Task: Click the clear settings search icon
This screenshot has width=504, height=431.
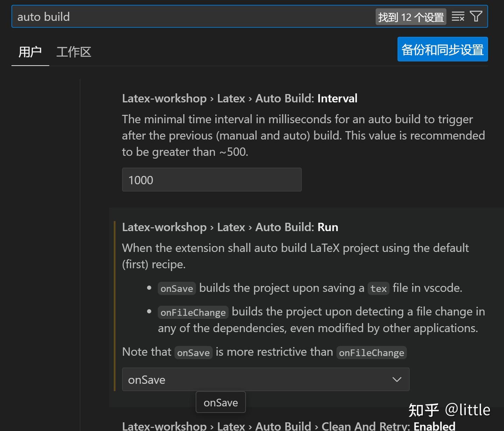Action: coord(458,16)
